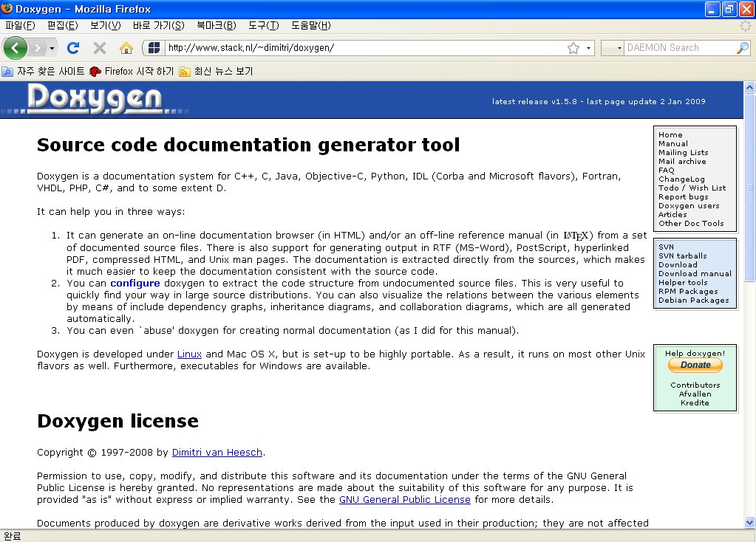This screenshot has width=756, height=542.
Task: Click the SVN sidebar link
Action: [x=666, y=247]
